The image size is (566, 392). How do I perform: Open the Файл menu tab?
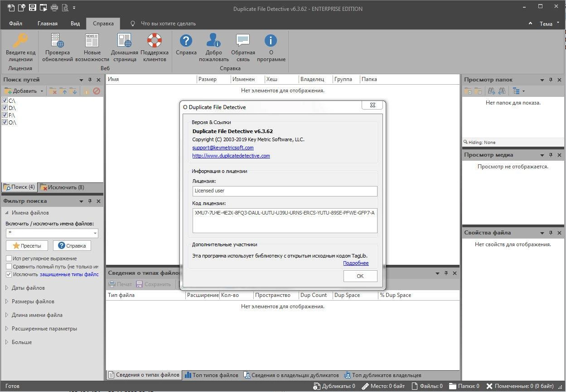(16, 24)
